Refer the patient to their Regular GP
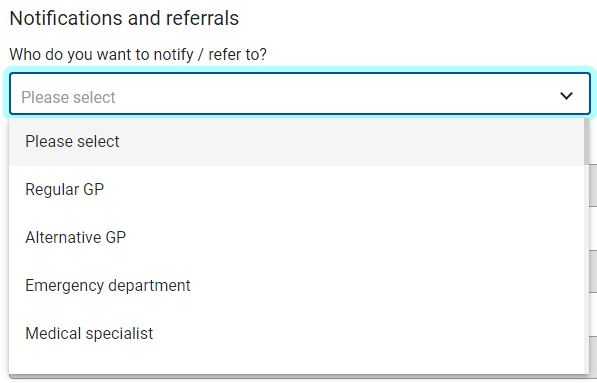The height and width of the screenshot is (383, 597). (296, 190)
